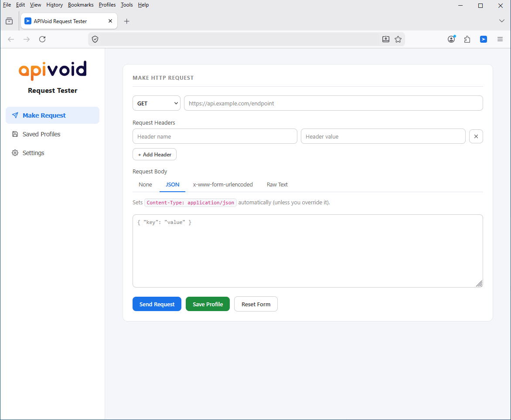This screenshot has width=511, height=420.
Task: Click the list all tabs chevron
Action: pyautogui.click(x=501, y=21)
